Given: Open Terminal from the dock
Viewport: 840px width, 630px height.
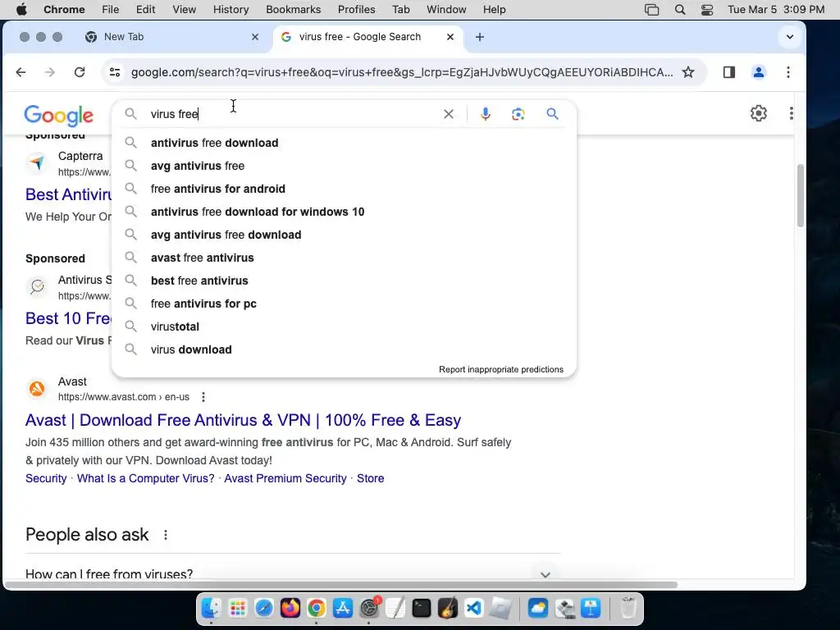Looking at the screenshot, I should click(x=422, y=609).
